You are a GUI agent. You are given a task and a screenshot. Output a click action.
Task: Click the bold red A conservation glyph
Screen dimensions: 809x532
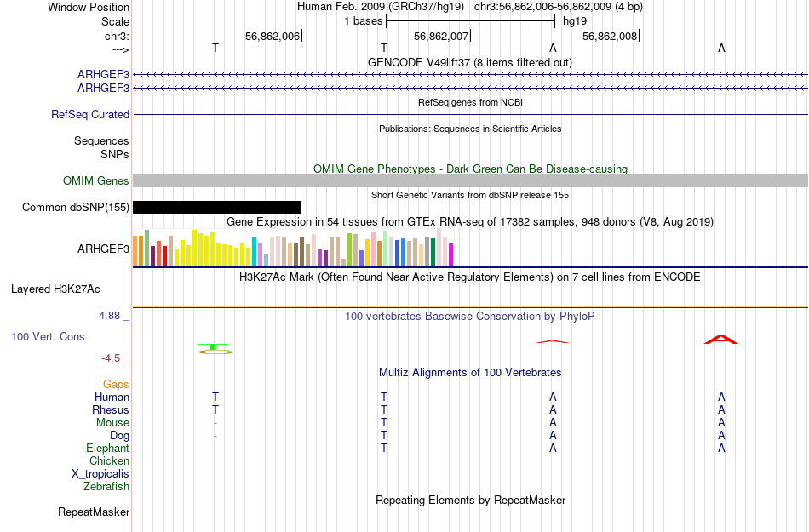pos(721,340)
